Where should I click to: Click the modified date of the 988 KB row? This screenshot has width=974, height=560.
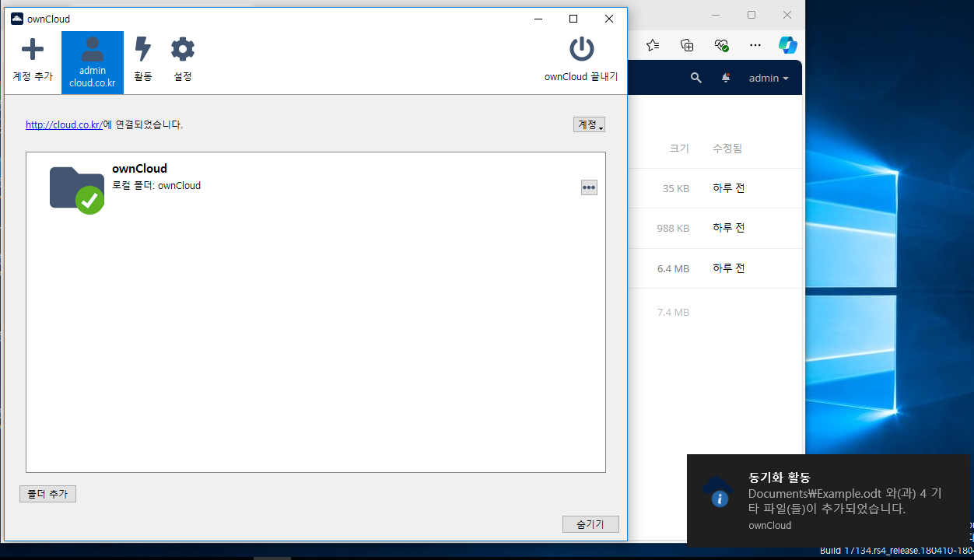click(728, 228)
